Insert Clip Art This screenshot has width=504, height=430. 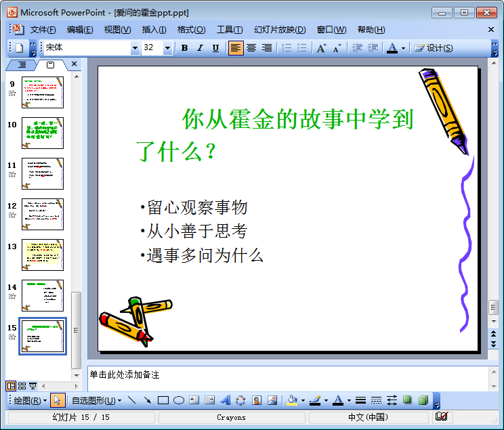click(257, 400)
